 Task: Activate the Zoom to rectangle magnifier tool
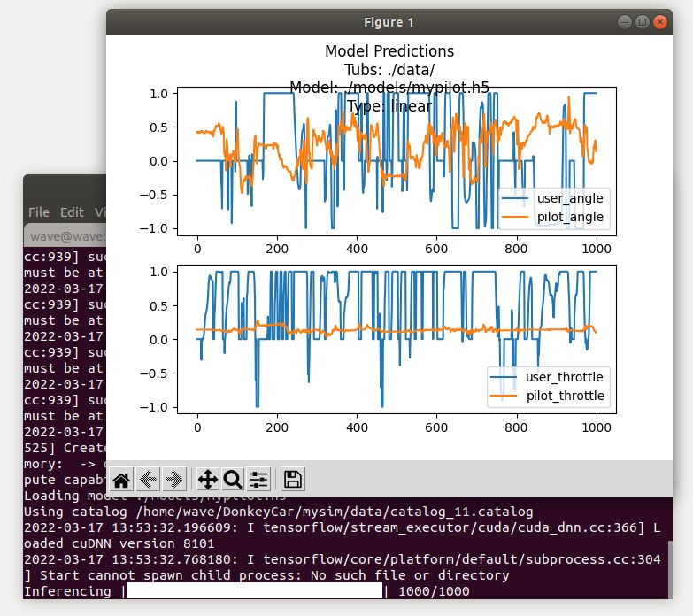[233, 480]
